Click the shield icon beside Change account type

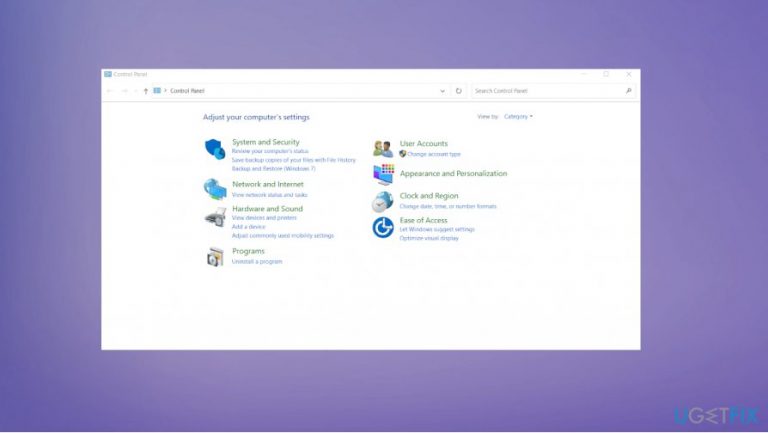[403, 154]
